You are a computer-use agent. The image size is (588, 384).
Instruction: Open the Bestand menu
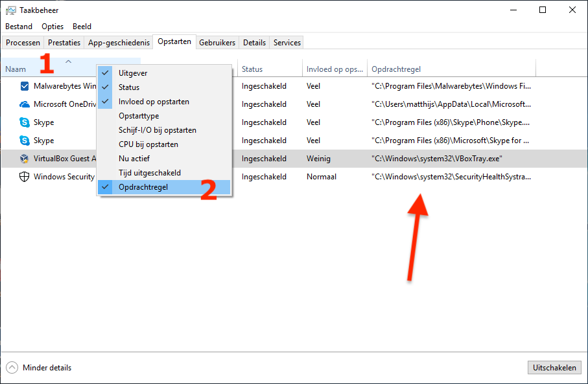[x=19, y=27]
